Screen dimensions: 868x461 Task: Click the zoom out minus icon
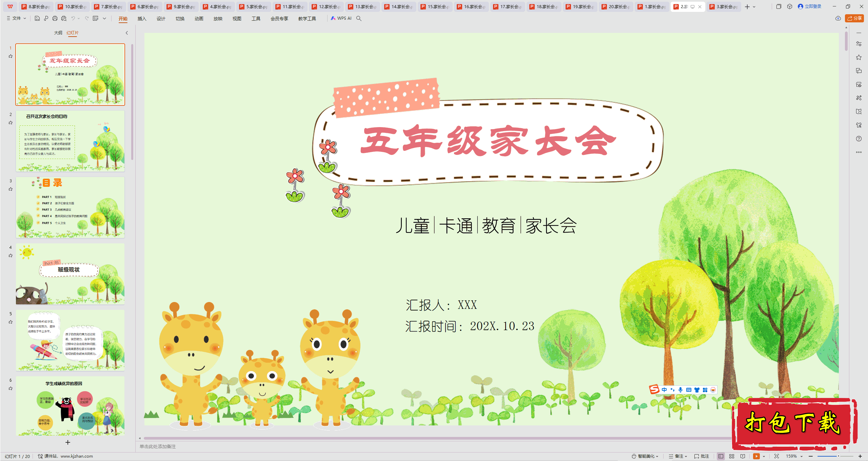click(811, 456)
